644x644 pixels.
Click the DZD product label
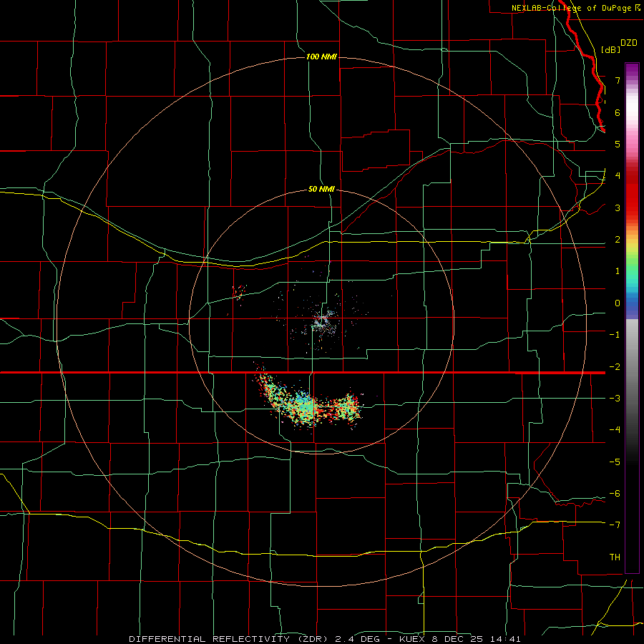point(629,43)
